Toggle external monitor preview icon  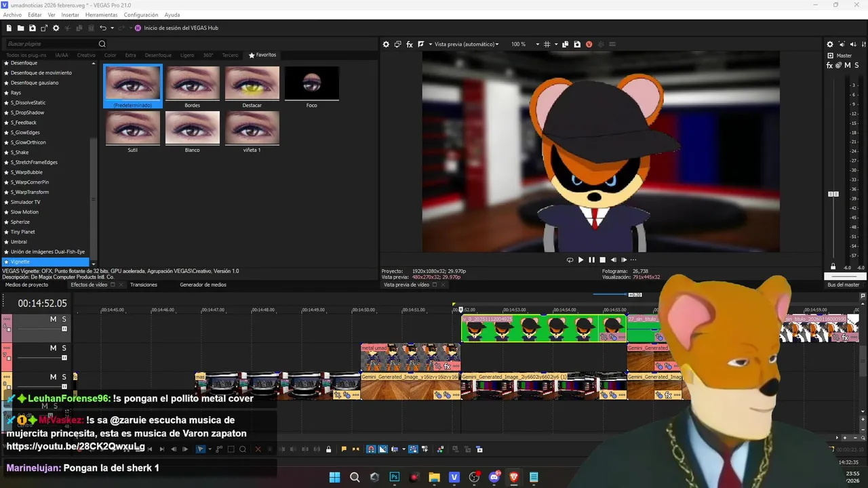pos(398,44)
